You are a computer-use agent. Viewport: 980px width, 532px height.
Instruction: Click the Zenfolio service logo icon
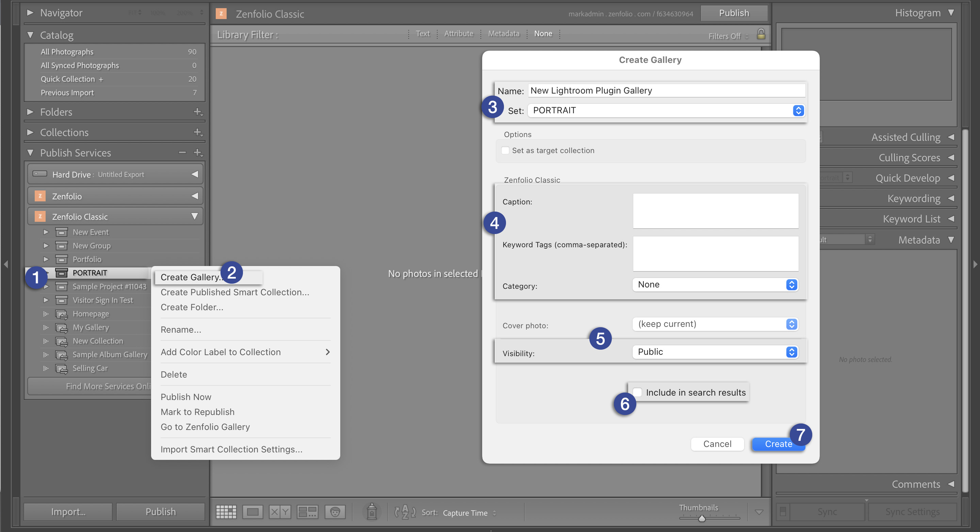pos(40,196)
